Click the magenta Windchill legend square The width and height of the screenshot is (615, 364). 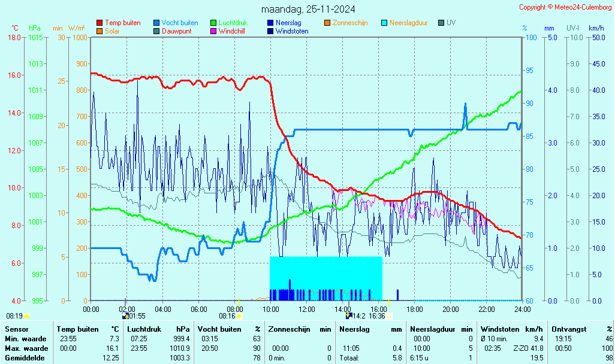tap(213, 31)
